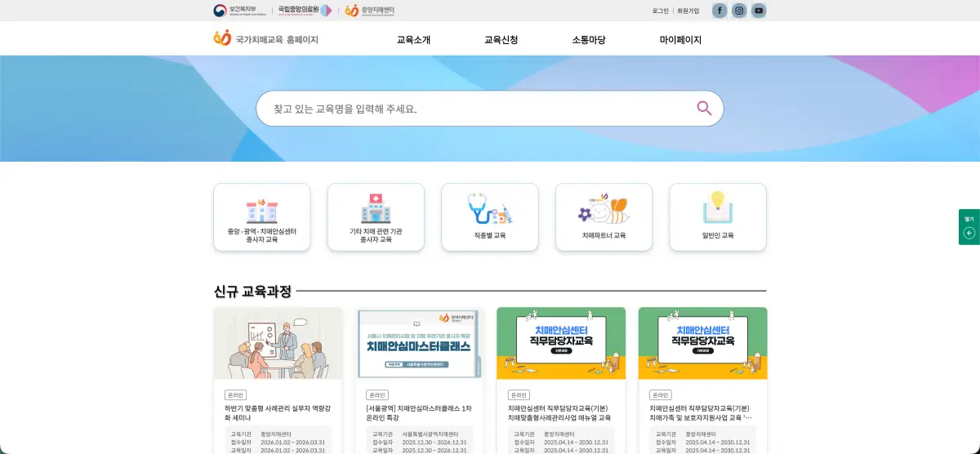Open course title 하반기 맞춤형 사례관리 실무자 역량강화 세미나

pos(278,412)
